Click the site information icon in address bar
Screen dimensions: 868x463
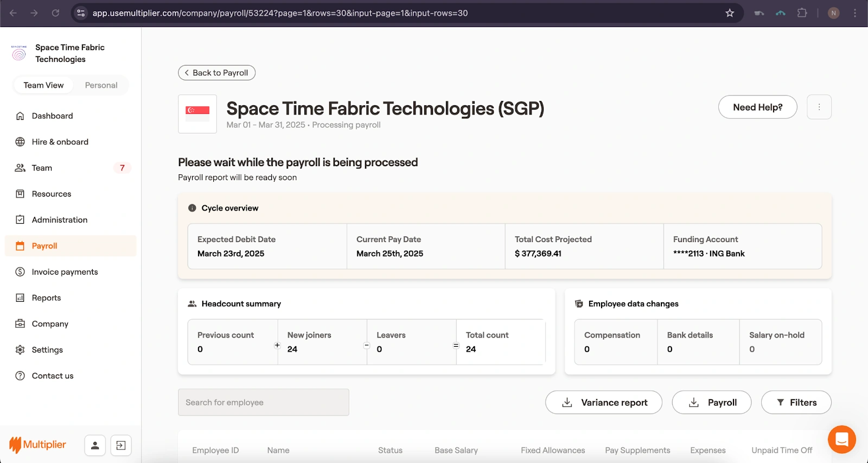(81, 13)
